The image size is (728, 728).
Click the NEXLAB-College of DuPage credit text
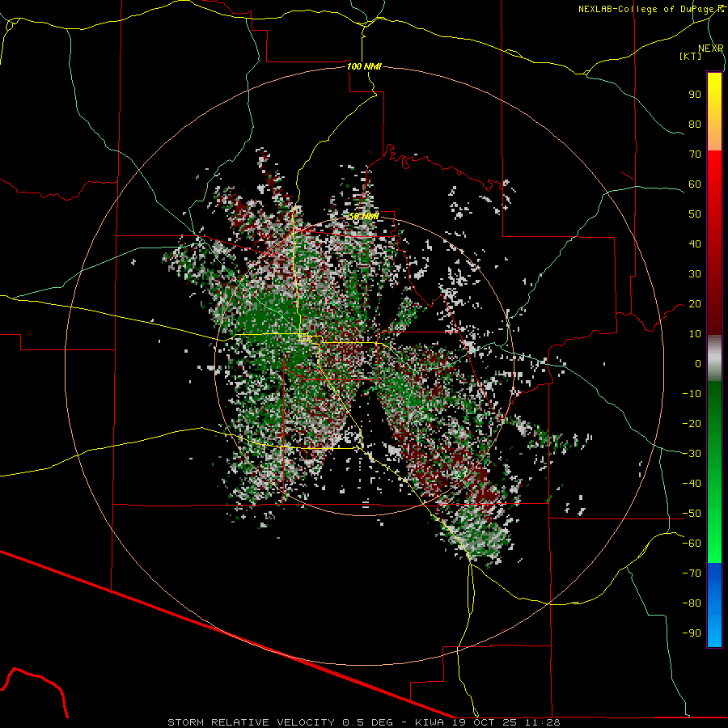tap(650, 9)
